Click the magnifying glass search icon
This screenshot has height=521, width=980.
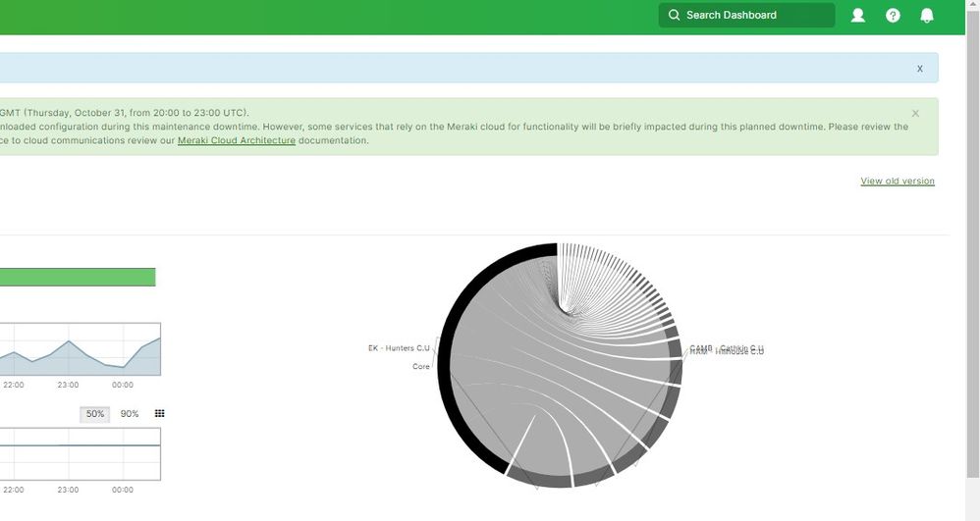[x=674, y=16]
